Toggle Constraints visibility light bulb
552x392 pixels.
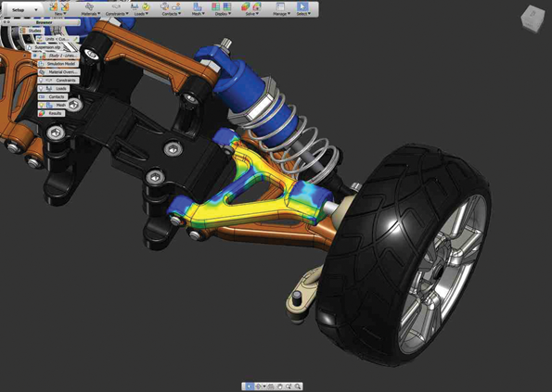(x=41, y=80)
